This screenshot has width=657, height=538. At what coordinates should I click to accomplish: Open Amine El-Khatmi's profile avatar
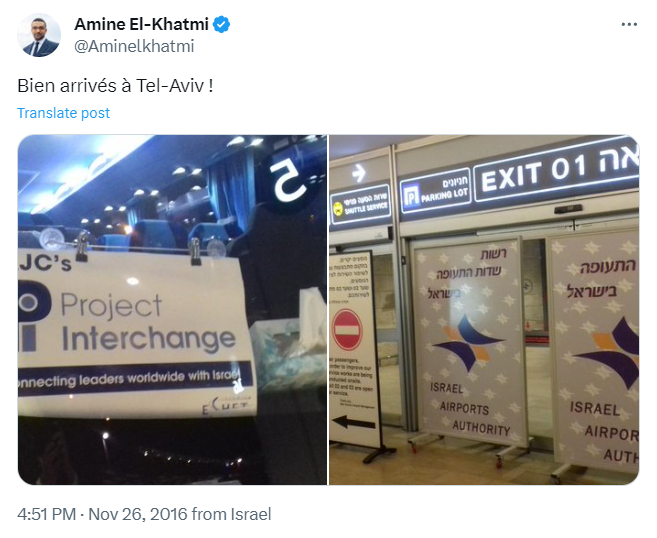tap(39, 35)
